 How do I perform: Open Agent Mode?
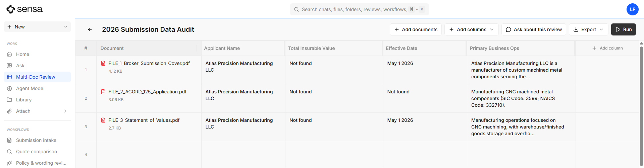(37, 88)
